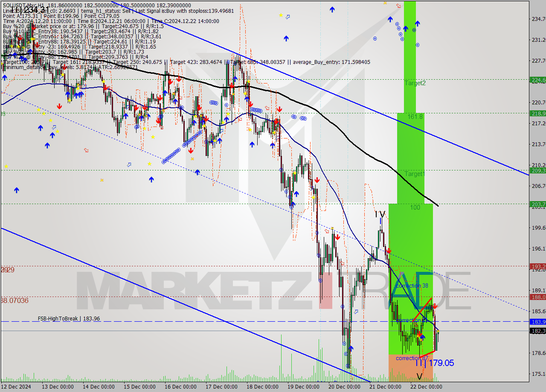This screenshot has width=546, height=392.
Task: Click the '21 Dec 00:00' time label
Action: tap(386, 387)
